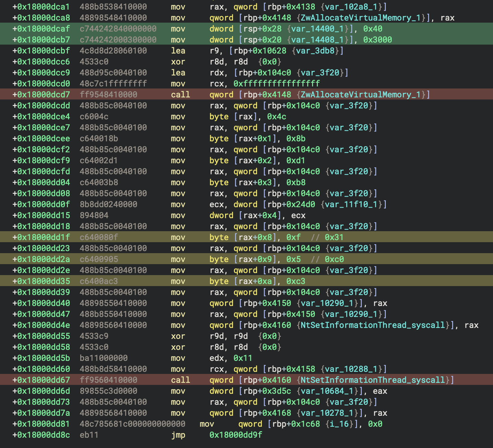
Task: Click the 0xb8 byte value
Action: point(296,182)
